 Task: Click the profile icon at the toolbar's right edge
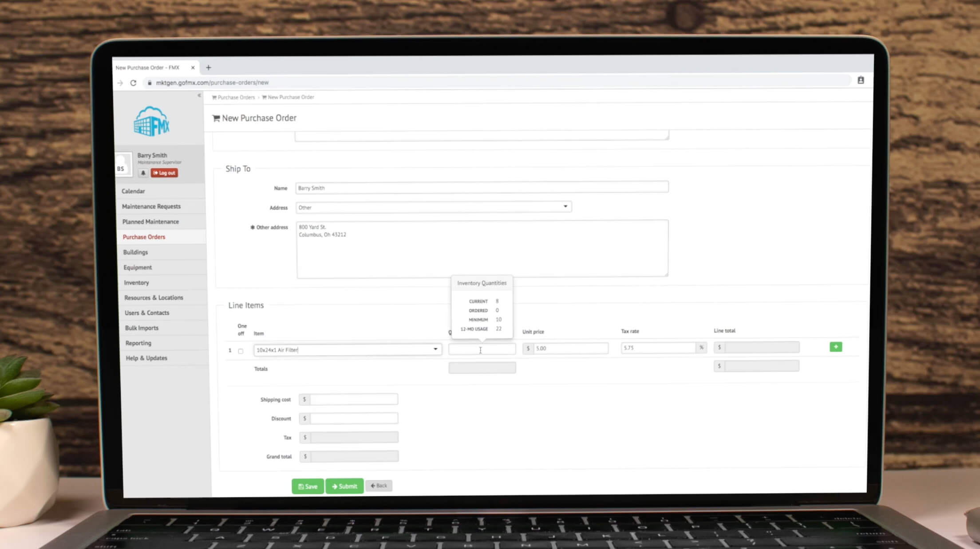coord(861,80)
